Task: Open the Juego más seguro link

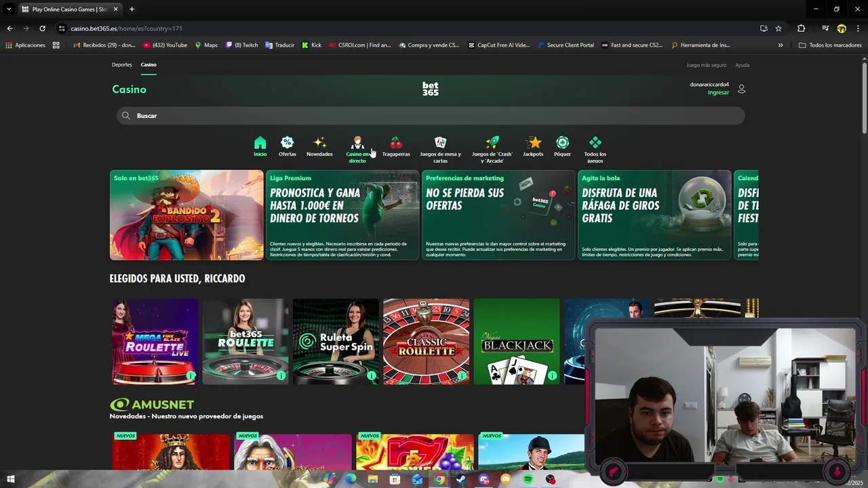Action: coord(707,65)
